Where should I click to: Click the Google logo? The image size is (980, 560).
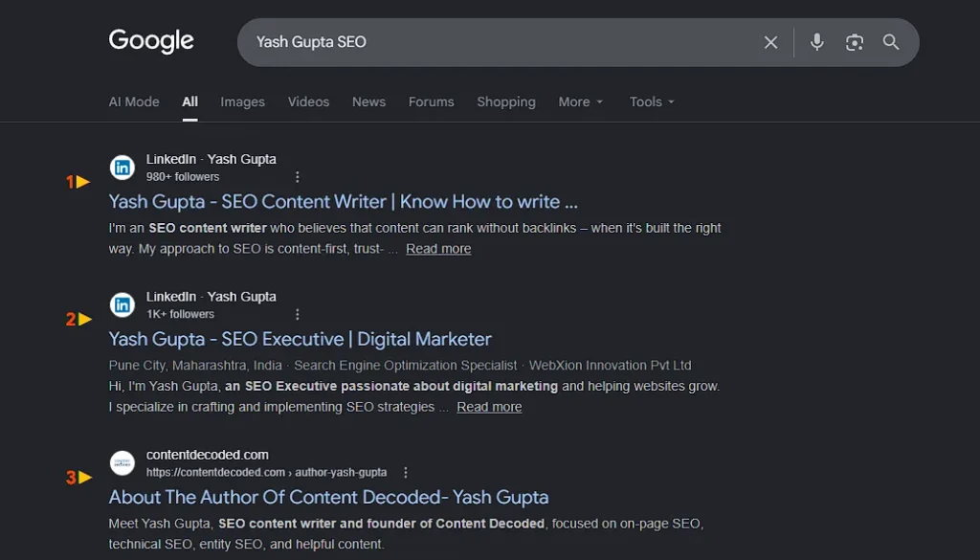pos(151,41)
